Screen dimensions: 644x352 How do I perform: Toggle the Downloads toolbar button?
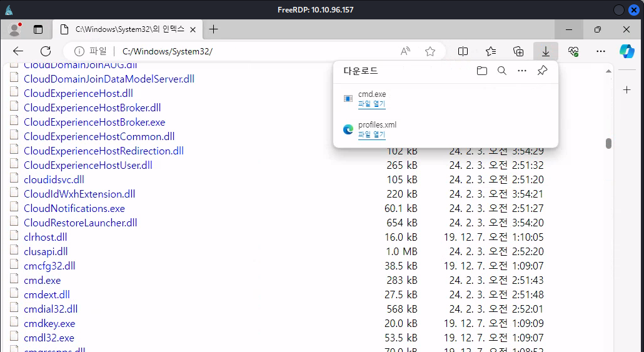pyautogui.click(x=546, y=51)
